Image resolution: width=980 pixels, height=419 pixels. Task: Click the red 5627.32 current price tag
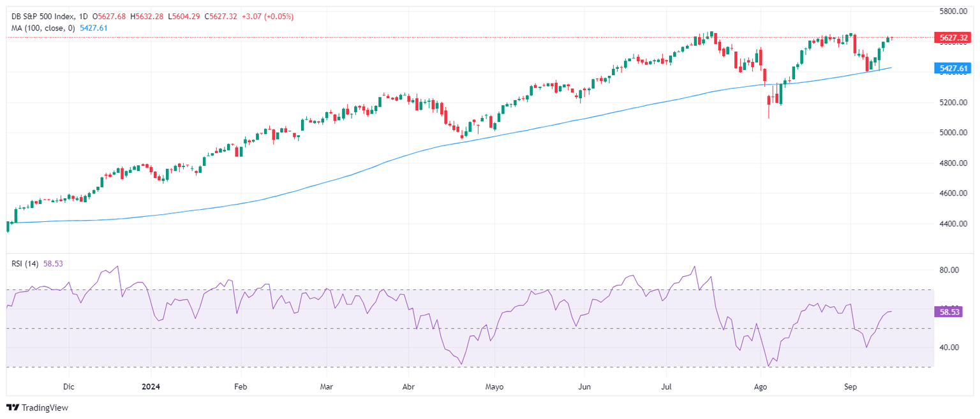click(954, 38)
